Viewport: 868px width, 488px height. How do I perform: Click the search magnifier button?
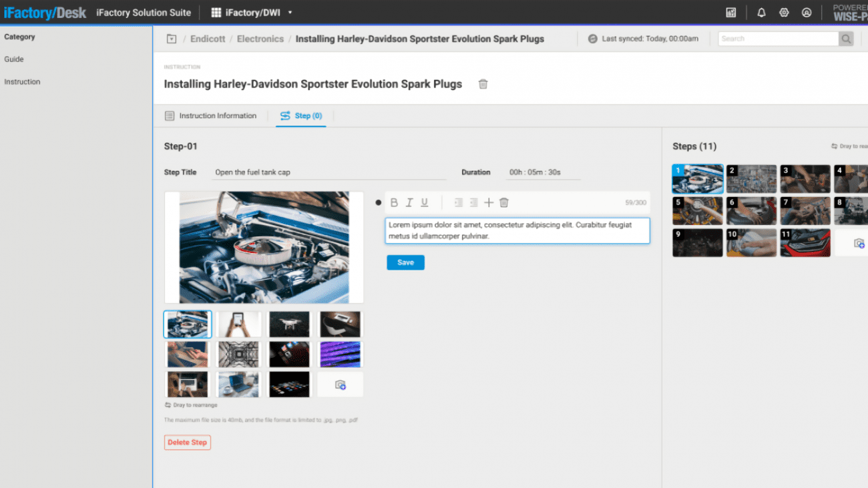click(x=846, y=39)
